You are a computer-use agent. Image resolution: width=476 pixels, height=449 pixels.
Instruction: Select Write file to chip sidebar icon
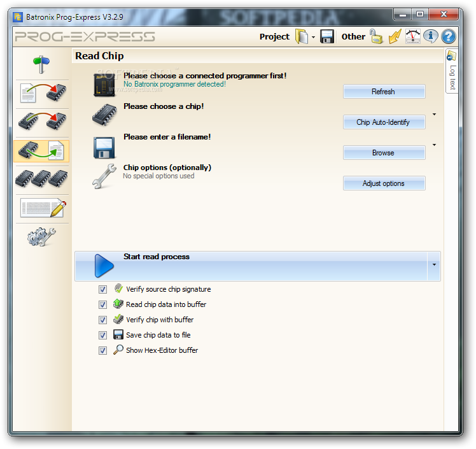43,93
